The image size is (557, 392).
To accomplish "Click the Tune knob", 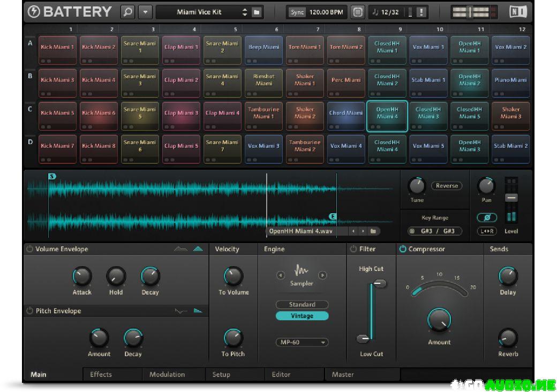I will point(417,186).
